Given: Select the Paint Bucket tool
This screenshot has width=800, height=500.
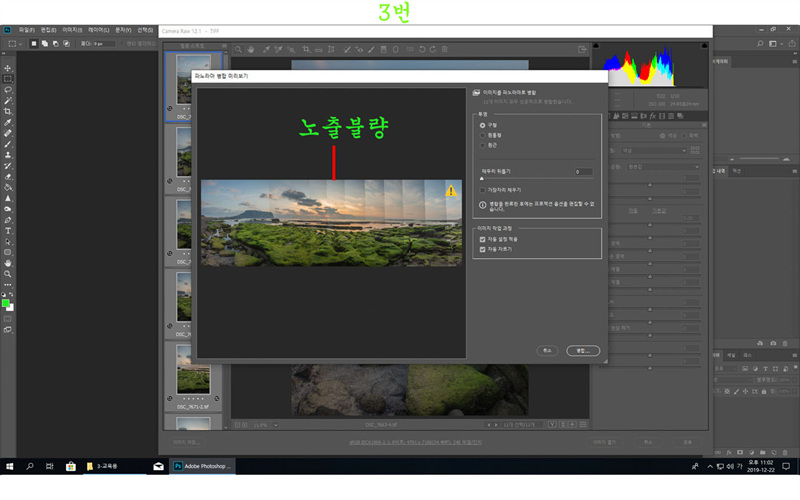Looking at the screenshot, I should pos(8,188).
